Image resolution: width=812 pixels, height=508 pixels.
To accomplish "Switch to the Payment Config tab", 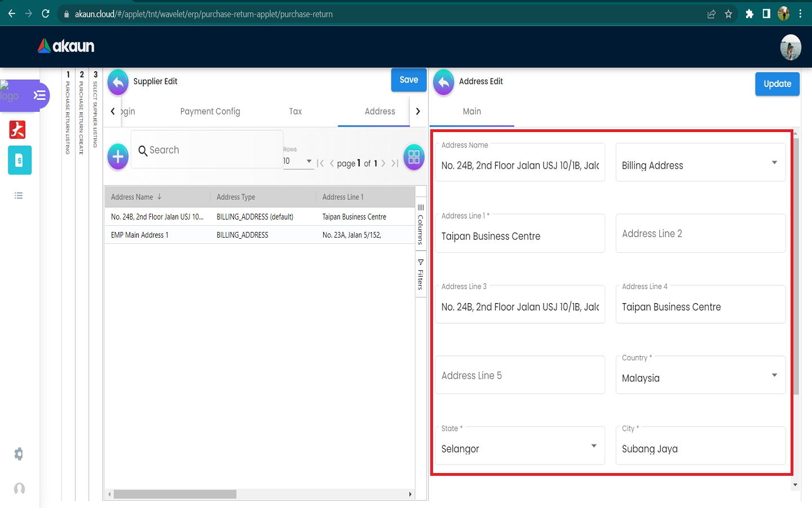I will 210,112.
